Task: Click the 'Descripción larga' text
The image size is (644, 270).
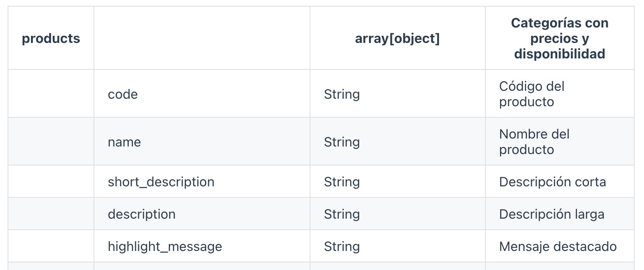Action: [551, 214]
